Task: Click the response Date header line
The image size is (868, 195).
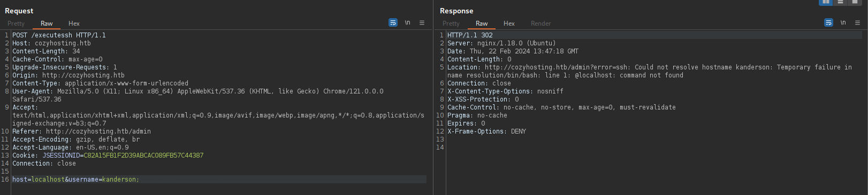Action: 513,51
